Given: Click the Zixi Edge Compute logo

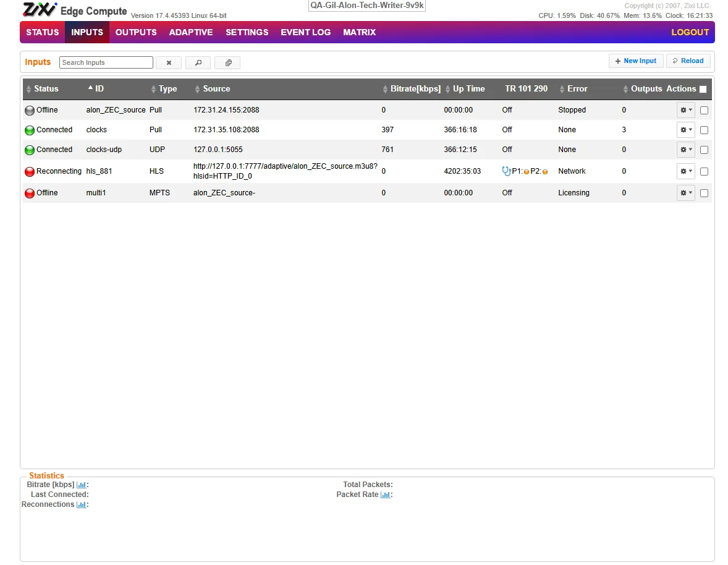Looking at the screenshot, I should (75, 10).
